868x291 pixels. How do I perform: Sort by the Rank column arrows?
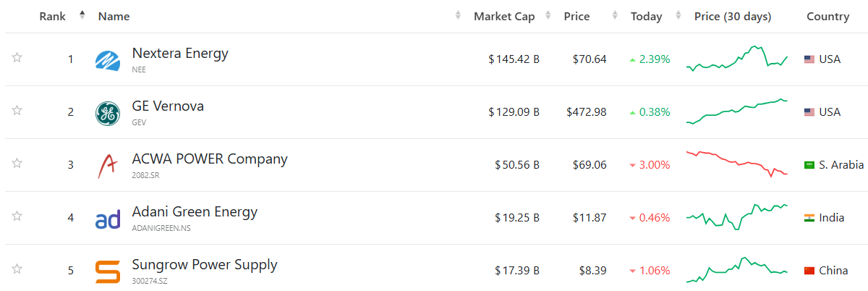pos(82,15)
